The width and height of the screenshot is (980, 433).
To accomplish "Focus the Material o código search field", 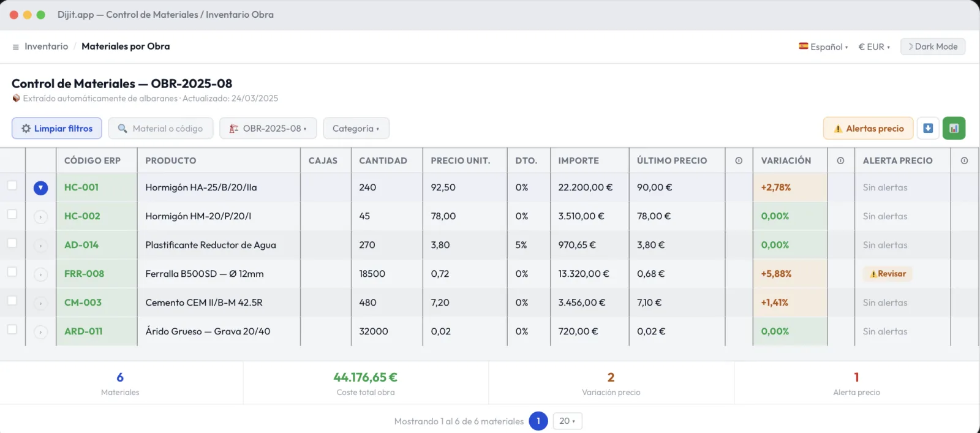I will [x=160, y=129].
